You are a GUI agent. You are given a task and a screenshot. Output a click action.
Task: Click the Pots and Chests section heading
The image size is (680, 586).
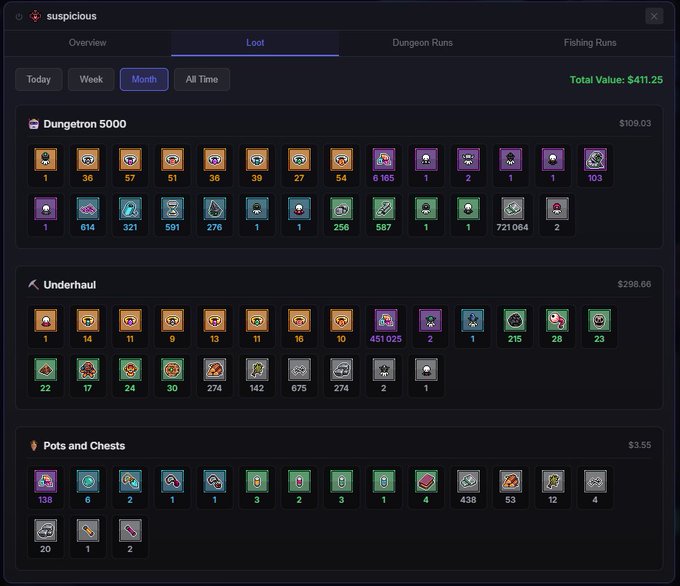(84, 446)
